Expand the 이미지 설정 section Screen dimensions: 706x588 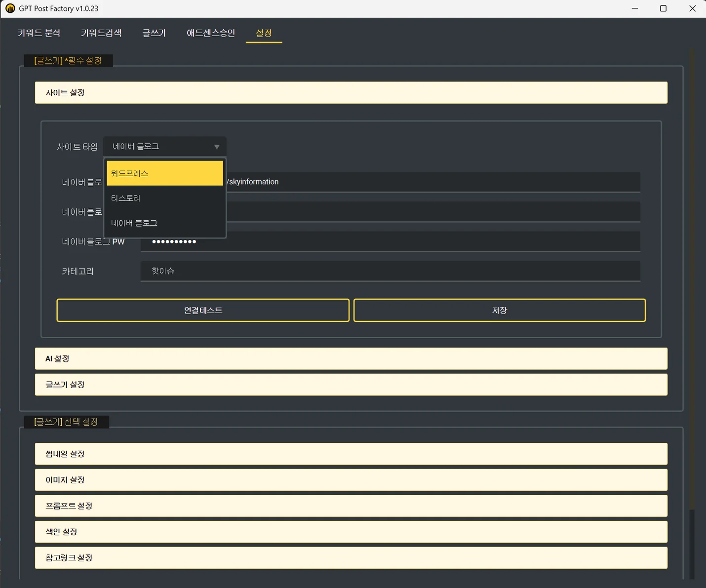(351, 480)
